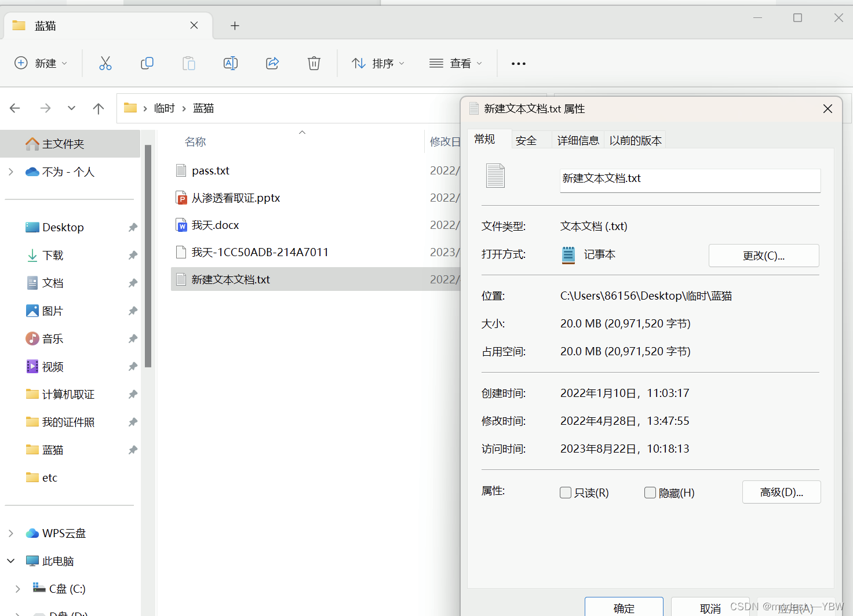Click the Share icon in toolbar

272,63
